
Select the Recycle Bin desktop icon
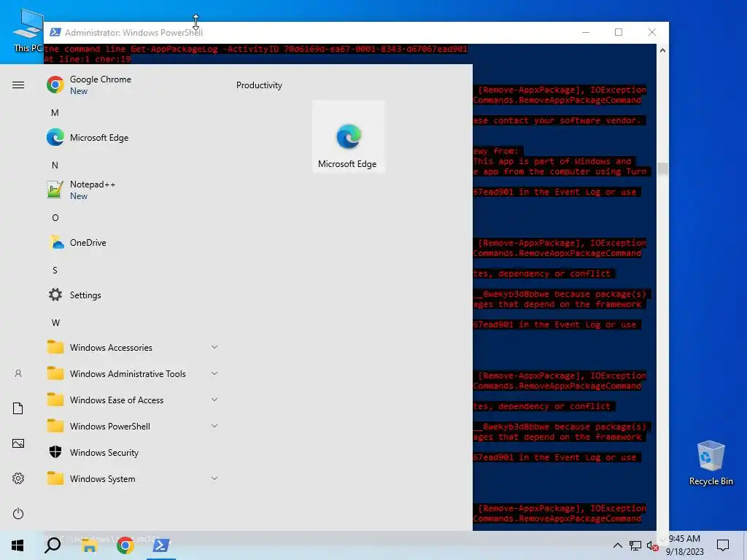[x=711, y=463]
